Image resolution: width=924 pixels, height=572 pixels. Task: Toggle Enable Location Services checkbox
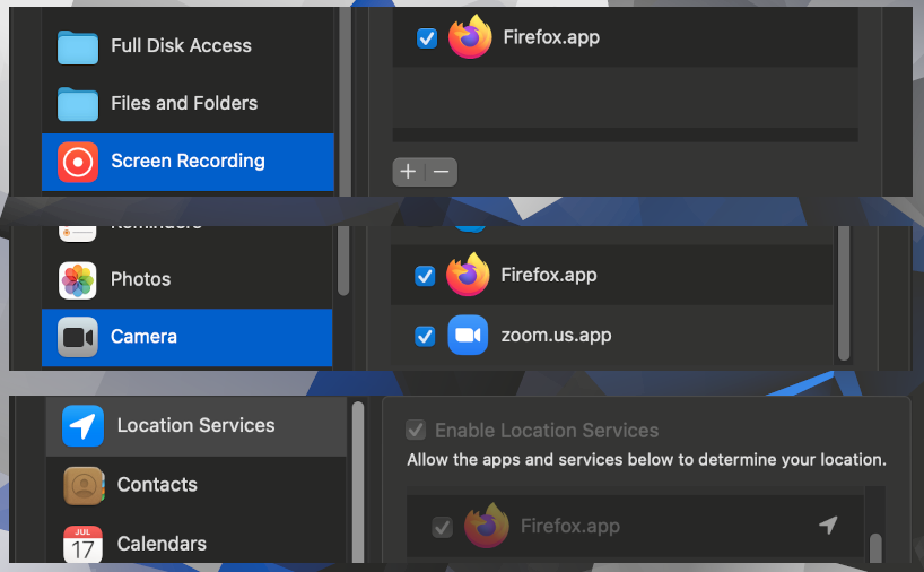point(416,430)
